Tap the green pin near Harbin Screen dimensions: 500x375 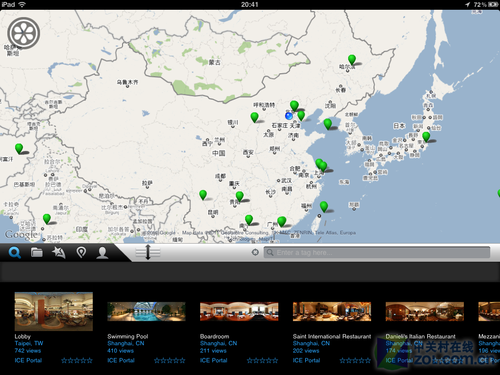click(x=352, y=60)
